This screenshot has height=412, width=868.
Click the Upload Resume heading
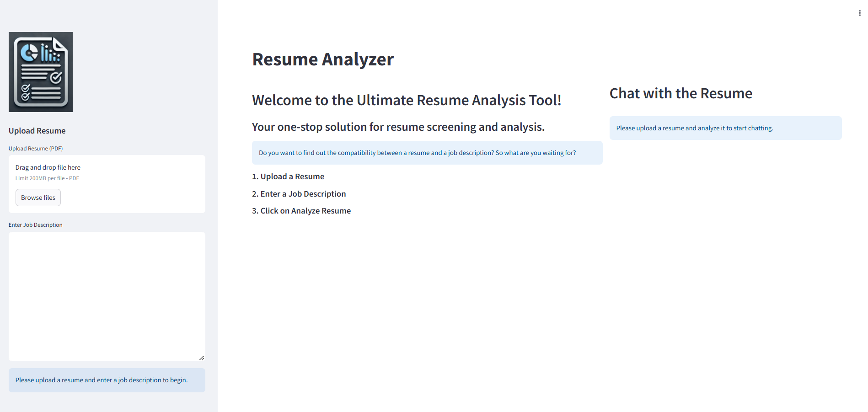coord(37,131)
